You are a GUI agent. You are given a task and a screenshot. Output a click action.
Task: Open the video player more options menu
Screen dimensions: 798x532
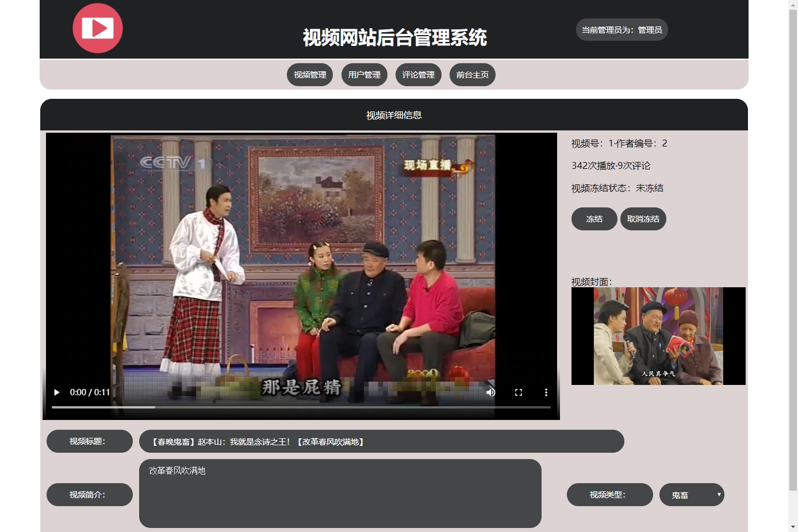546,392
